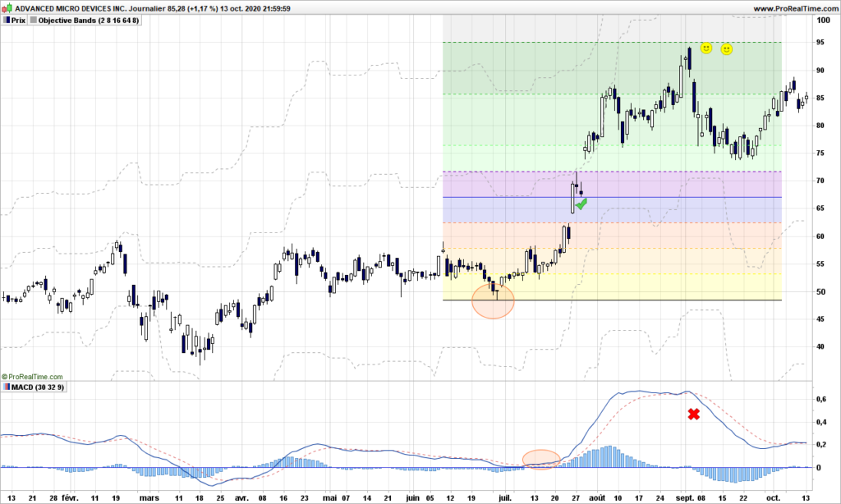Screen dimensions: 841x504
Task: Click the 55 price axis label
Action: (x=820, y=263)
